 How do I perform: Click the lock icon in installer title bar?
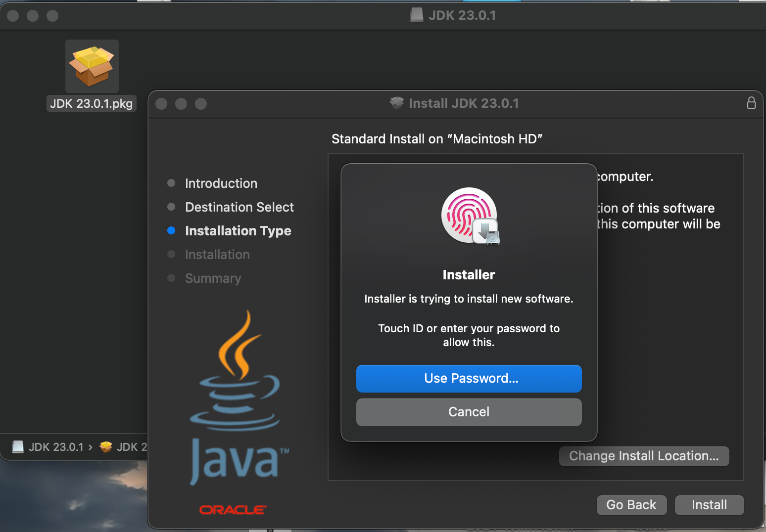click(751, 103)
